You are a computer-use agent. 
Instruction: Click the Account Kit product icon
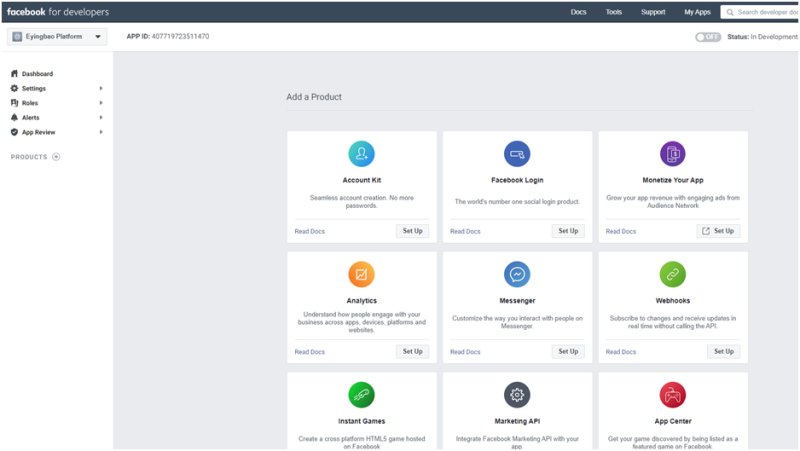[x=361, y=153]
